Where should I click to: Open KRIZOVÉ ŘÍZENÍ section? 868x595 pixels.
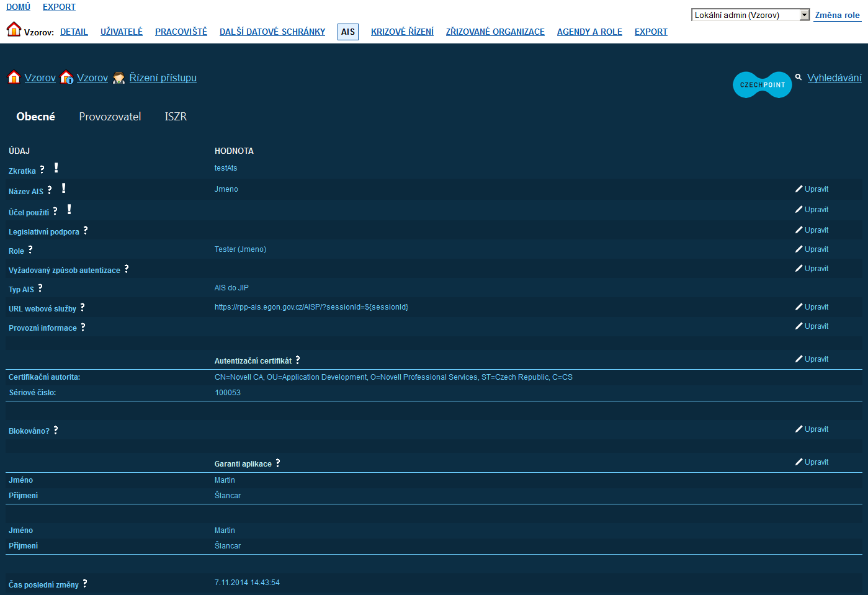click(x=402, y=32)
